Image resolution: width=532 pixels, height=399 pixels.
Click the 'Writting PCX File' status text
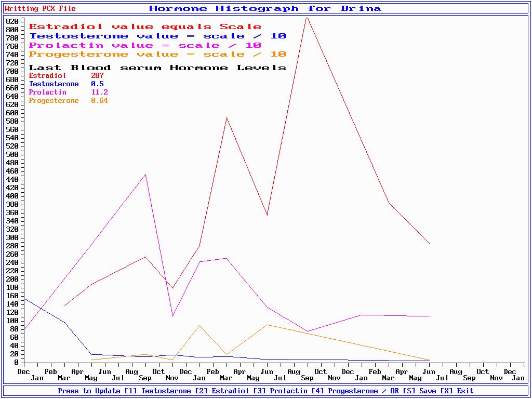pyautogui.click(x=40, y=8)
